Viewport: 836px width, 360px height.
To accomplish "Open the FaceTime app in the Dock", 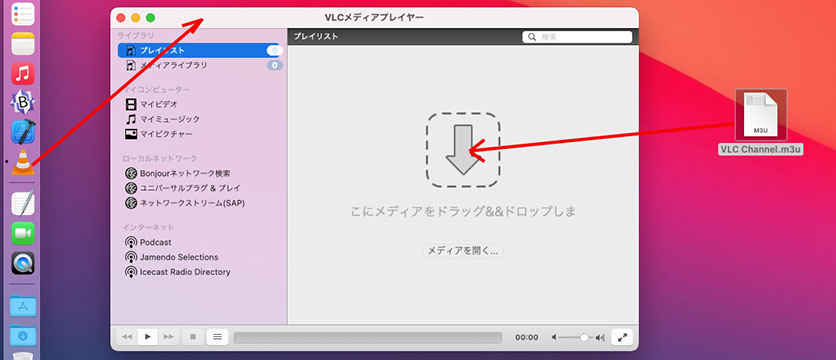I will pyautogui.click(x=23, y=234).
